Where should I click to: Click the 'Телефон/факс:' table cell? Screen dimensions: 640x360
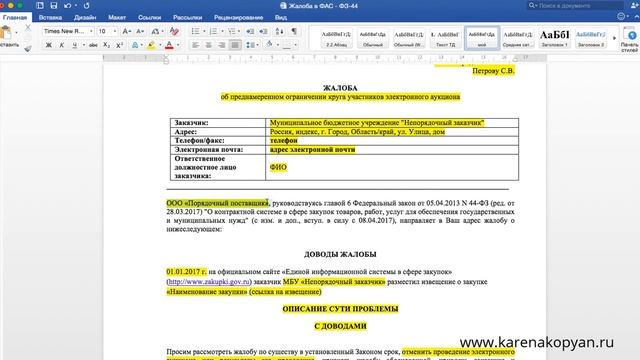tap(218, 140)
